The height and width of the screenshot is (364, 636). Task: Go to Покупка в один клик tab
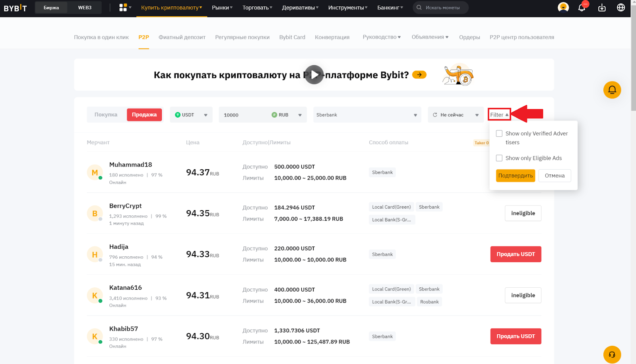click(101, 37)
